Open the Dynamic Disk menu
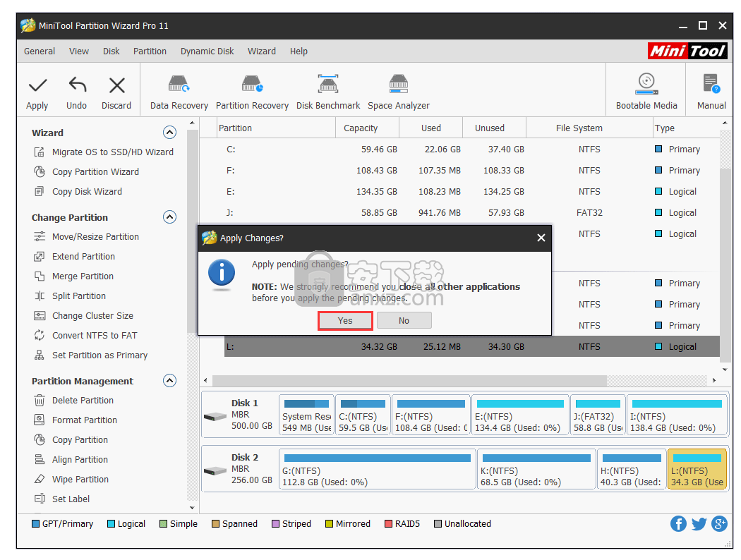Image resolution: width=741 pixels, height=560 pixels. tap(207, 51)
